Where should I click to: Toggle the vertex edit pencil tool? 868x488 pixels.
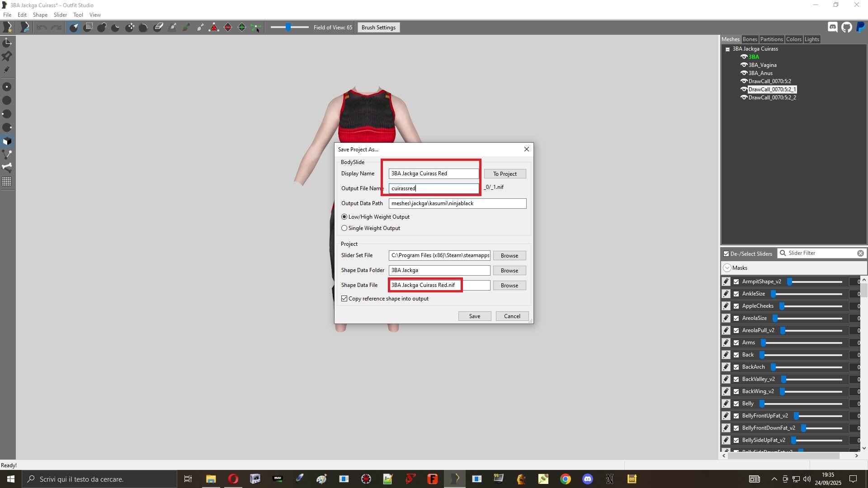[x=7, y=70]
